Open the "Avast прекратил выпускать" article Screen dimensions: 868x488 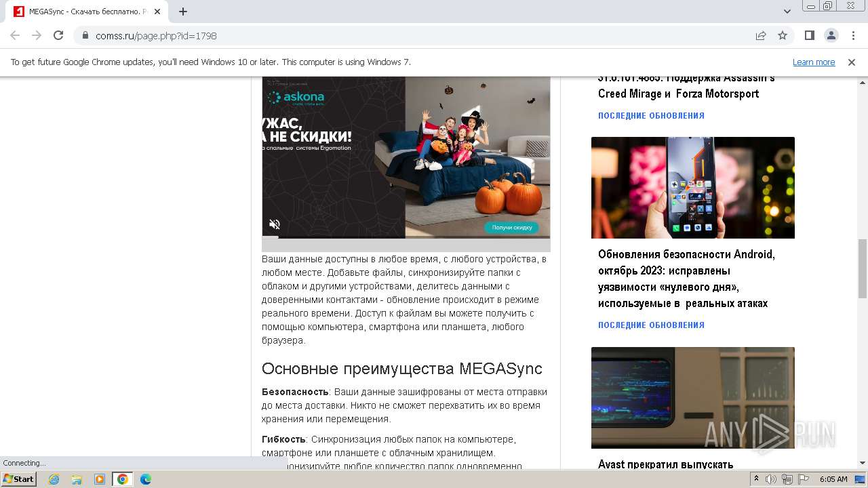tap(665, 464)
